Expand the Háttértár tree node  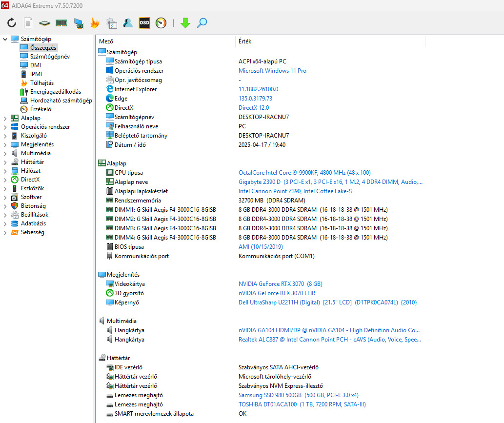5,162
